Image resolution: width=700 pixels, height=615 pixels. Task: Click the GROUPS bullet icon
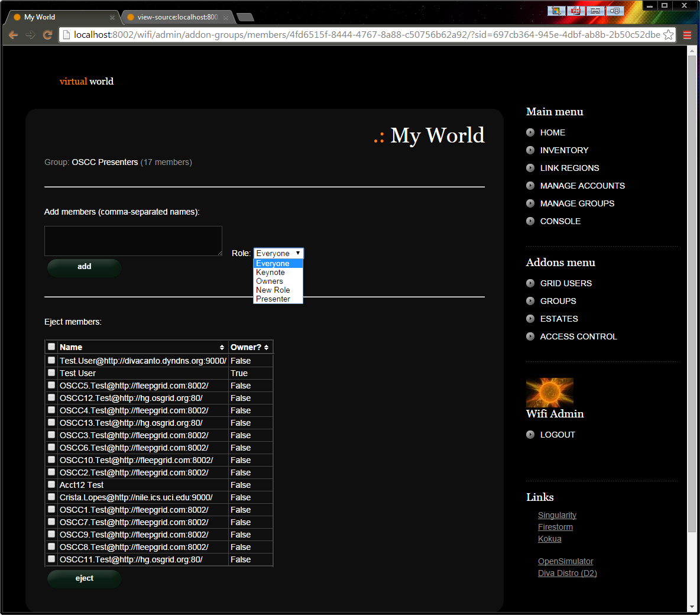click(x=530, y=301)
